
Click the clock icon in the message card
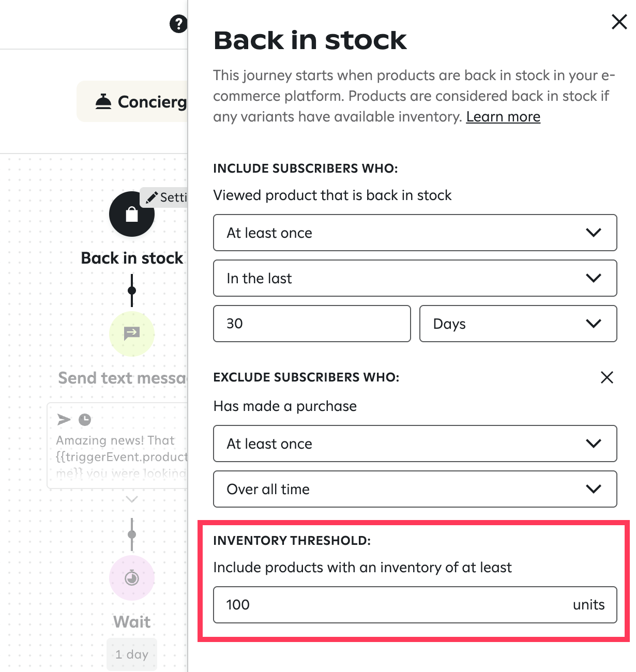coord(85,419)
